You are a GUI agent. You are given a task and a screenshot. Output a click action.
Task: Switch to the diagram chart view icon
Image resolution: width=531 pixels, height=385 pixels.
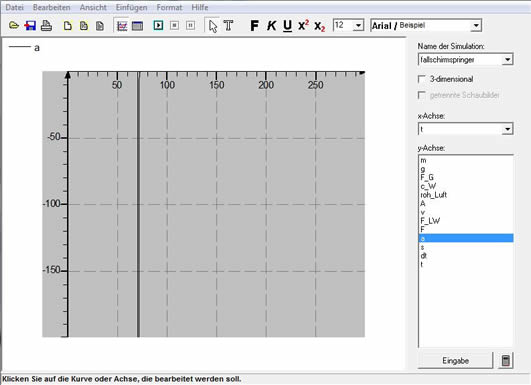tap(122, 26)
